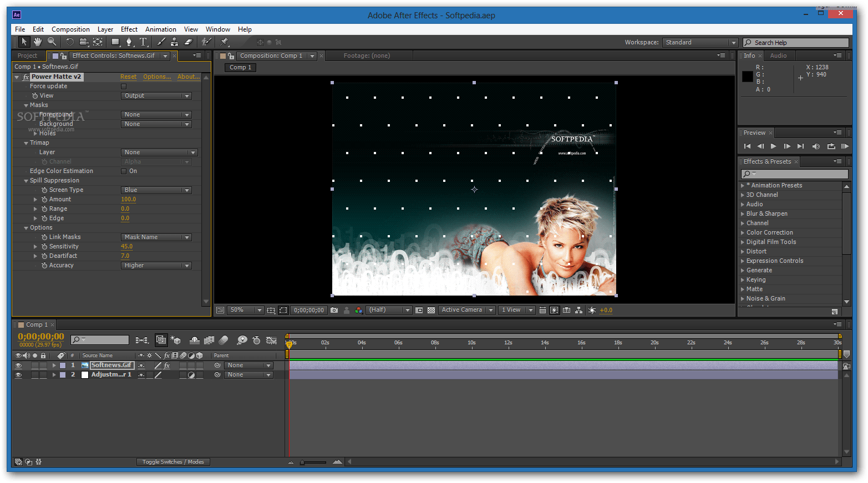Viewport: 868px width, 483px height.
Task: Collapse the Spill Suppression section
Action: [26, 180]
